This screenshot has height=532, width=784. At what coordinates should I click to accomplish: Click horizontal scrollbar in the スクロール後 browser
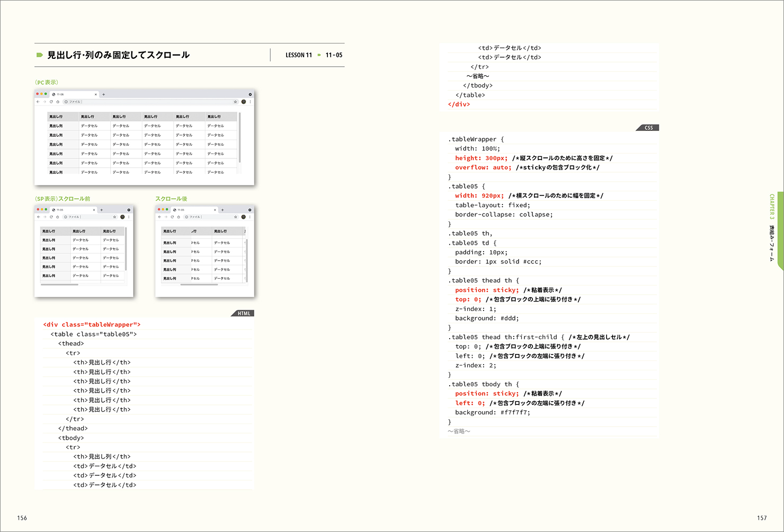pos(199,285)
